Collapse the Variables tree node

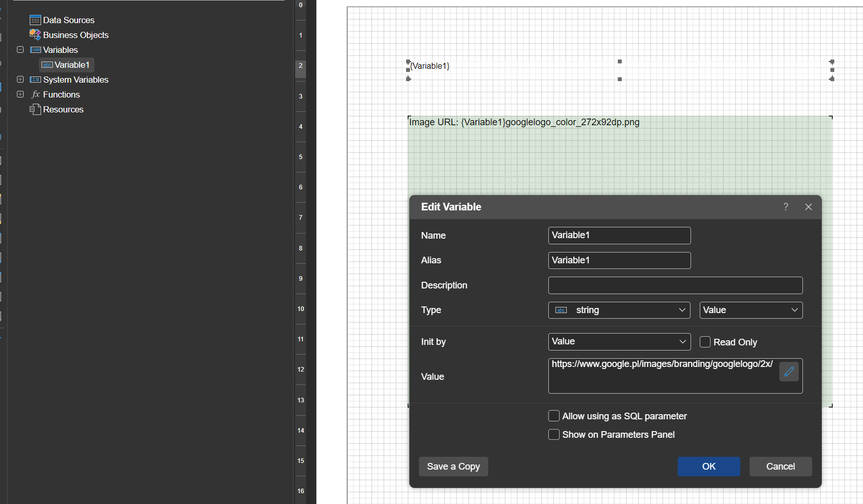coord(21,50)
